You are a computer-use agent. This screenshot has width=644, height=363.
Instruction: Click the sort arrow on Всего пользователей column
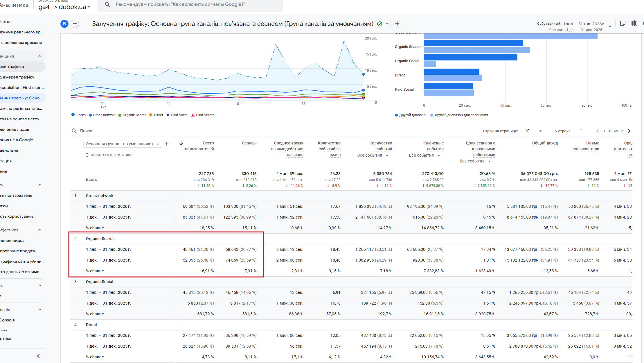pos(181,143)
